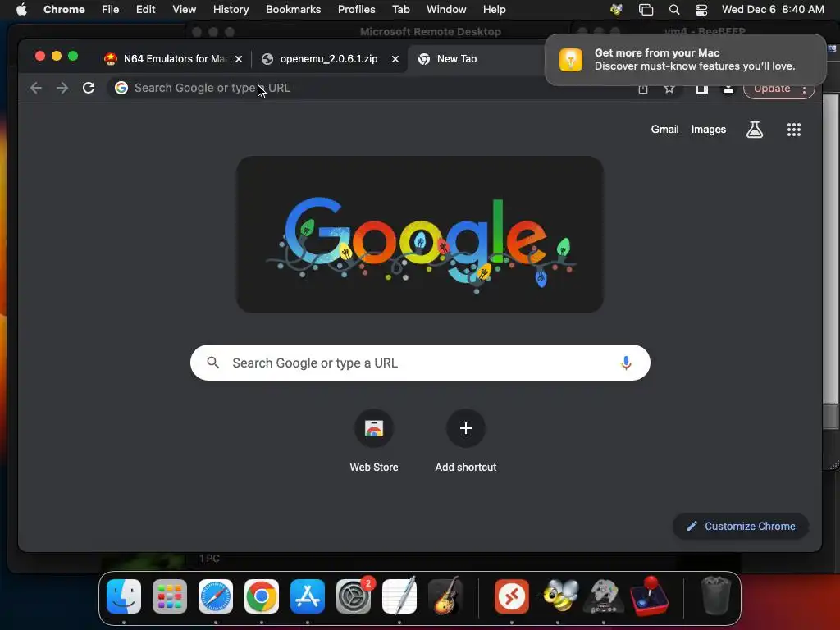The image size is (840, 630).
Task: Open the joystick OpenEmu icon in the Dock
Action: point(650,596)
